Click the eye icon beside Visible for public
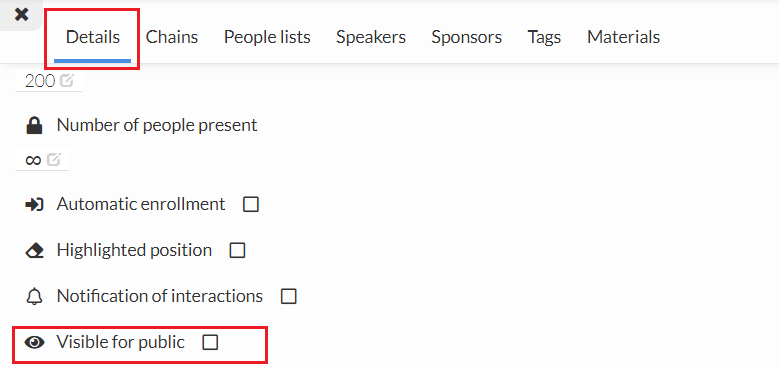 (34, 342)
